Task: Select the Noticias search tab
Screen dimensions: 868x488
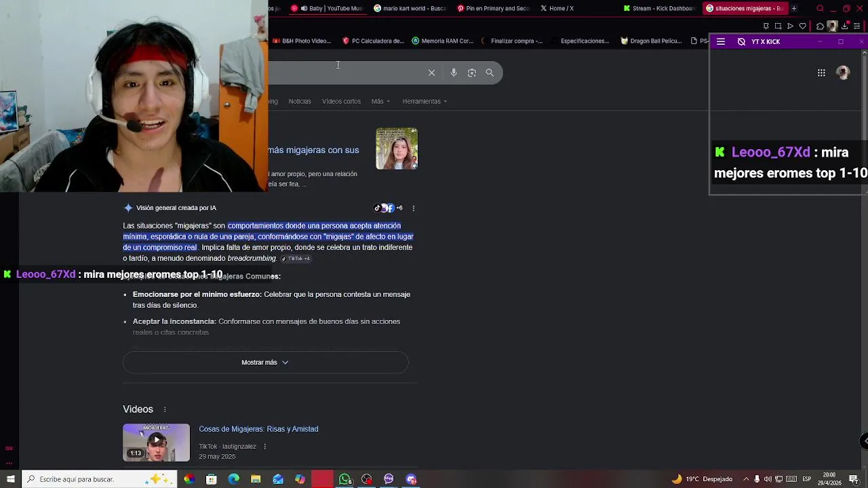Action: [x=300, y=102]
